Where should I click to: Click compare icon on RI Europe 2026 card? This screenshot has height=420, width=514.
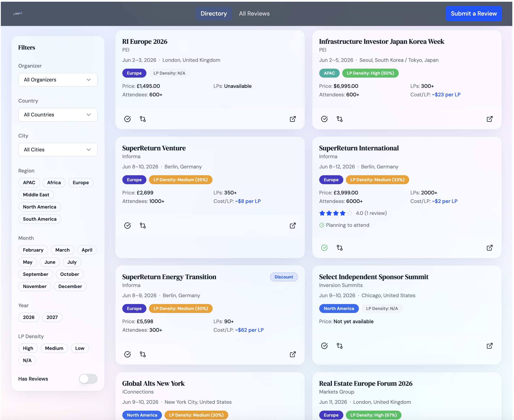click(x=143, y=119)
